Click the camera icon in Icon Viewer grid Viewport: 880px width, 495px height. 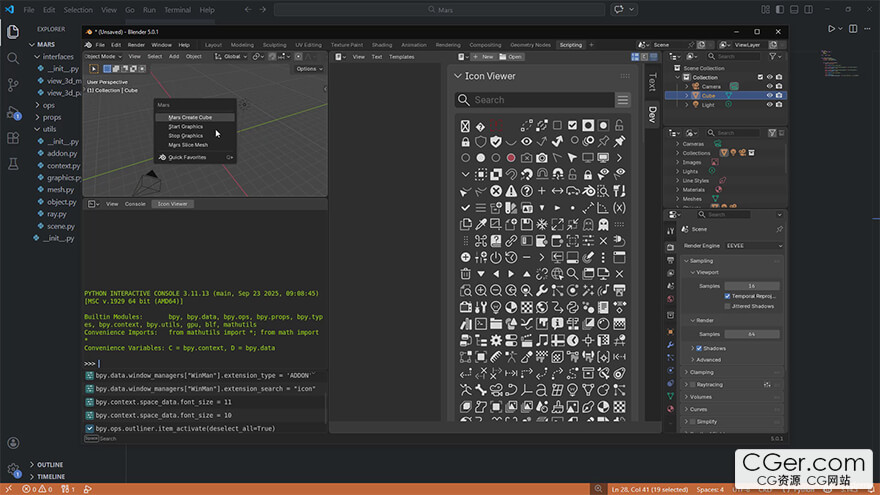(542, 158)
